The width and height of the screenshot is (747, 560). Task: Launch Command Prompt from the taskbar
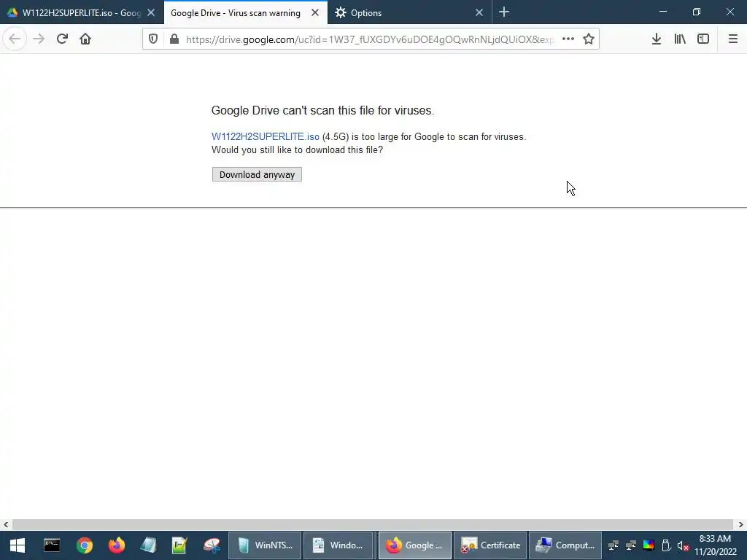[x=52, y=545]
